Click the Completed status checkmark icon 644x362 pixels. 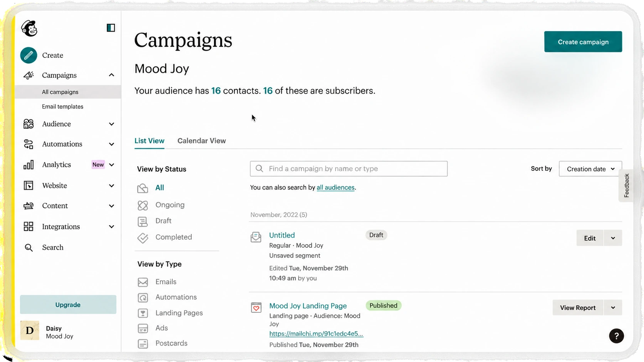[143, 238]
